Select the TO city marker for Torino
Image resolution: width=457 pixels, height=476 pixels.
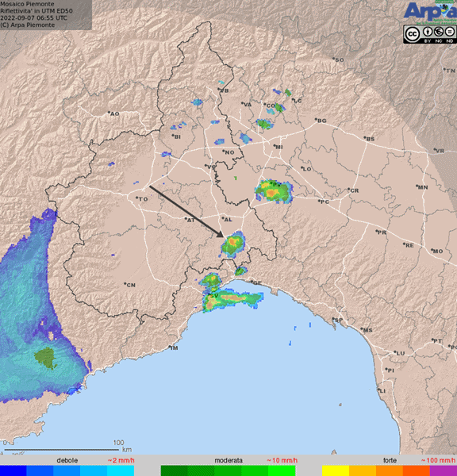point(142,199)
